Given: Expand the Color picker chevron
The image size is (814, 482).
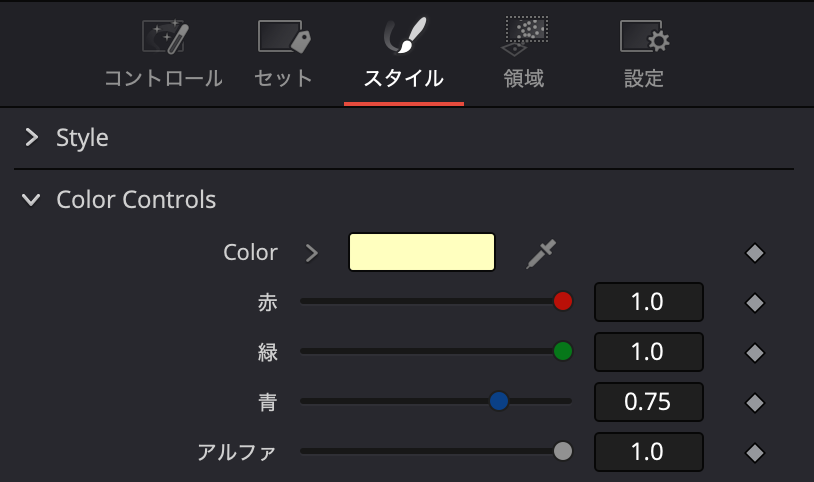Looking at the screenshot, I should click(x=311, y=253).
